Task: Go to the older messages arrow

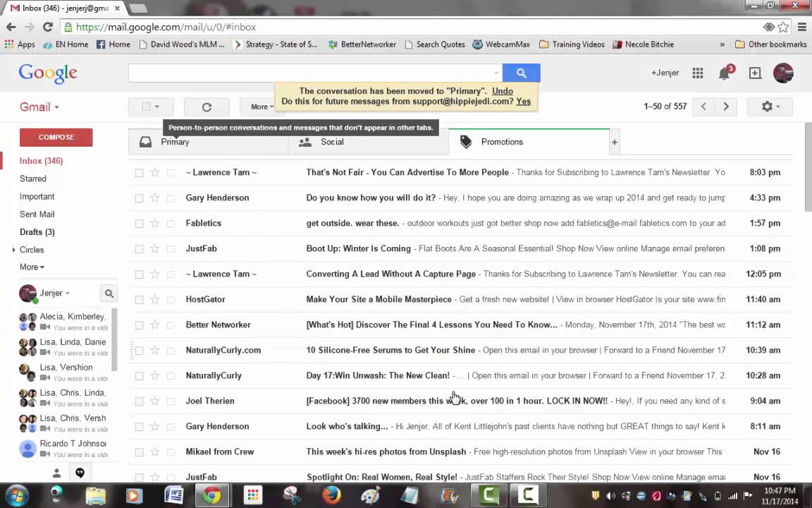Action: 725,107
